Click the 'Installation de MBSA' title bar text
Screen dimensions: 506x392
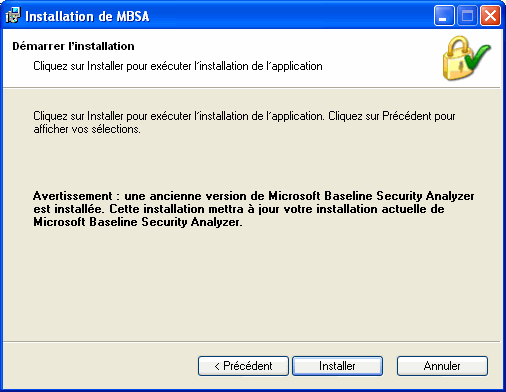(87, 16)
